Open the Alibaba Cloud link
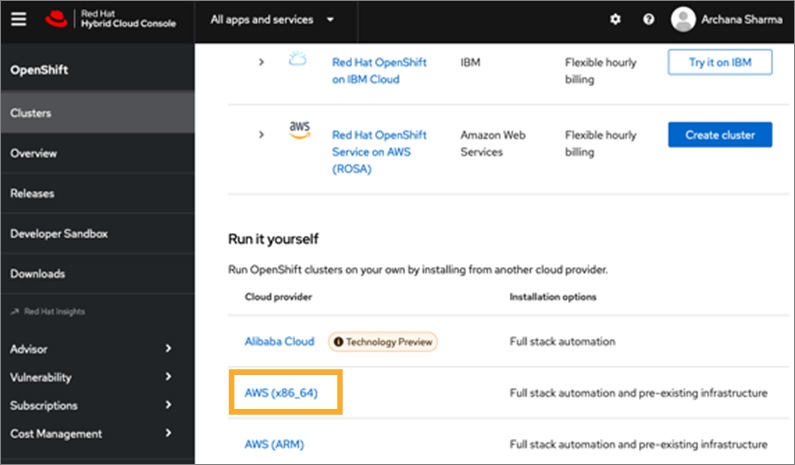The height and width of the screenshot is (465, 795). click(279, 341)
